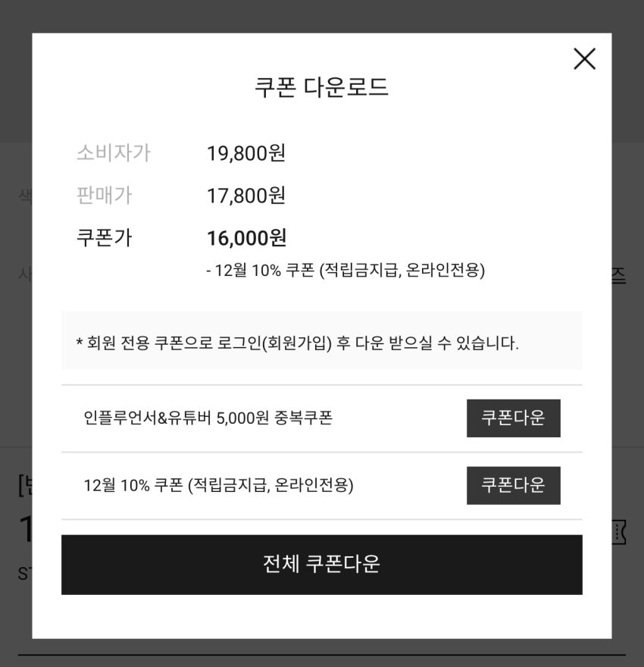Select the 판매가 label
The image size is (644, 667).
[x=104, y=196]
